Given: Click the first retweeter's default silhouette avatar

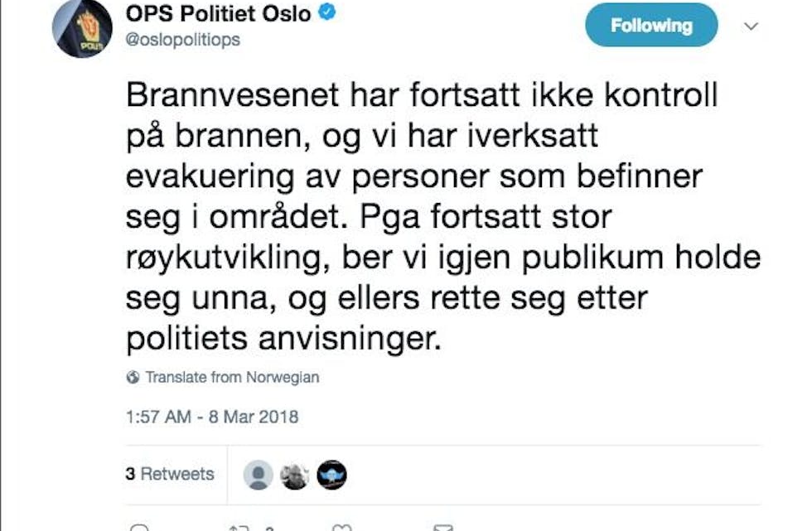Looking at the screenshot, I should coord(259,474).
